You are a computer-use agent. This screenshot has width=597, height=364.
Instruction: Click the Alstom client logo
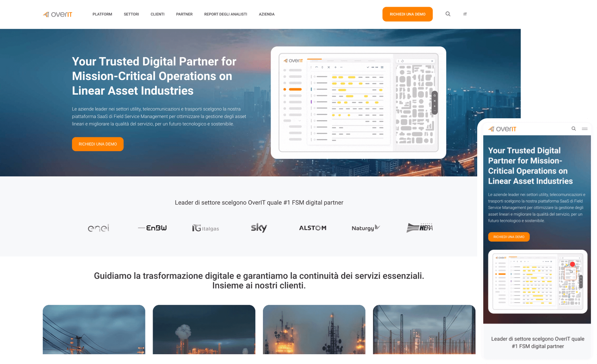click(313, 228)
